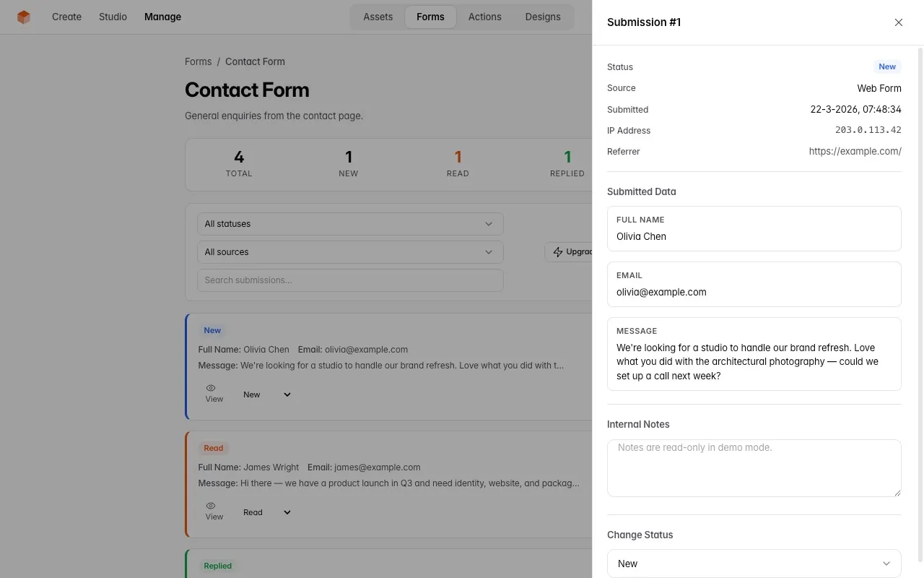Switch to the Actions tab
Image resolution: width=924 pixels, height=578 pixels.
pos(484,16)
